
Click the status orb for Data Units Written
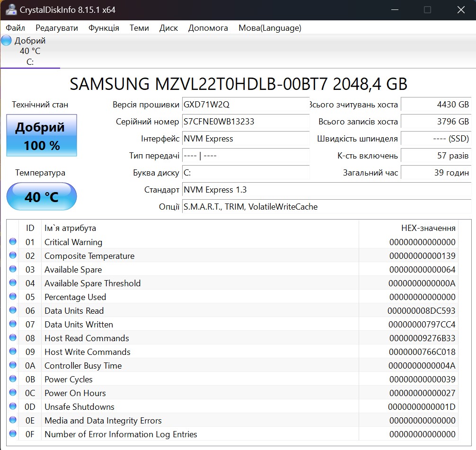(x=13, y=324)
